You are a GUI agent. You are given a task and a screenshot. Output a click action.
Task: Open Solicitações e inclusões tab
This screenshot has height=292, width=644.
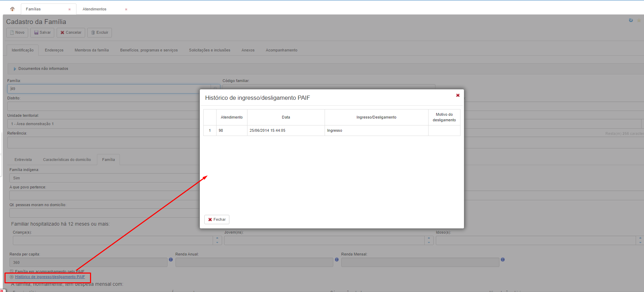click(x=210, y=50)
